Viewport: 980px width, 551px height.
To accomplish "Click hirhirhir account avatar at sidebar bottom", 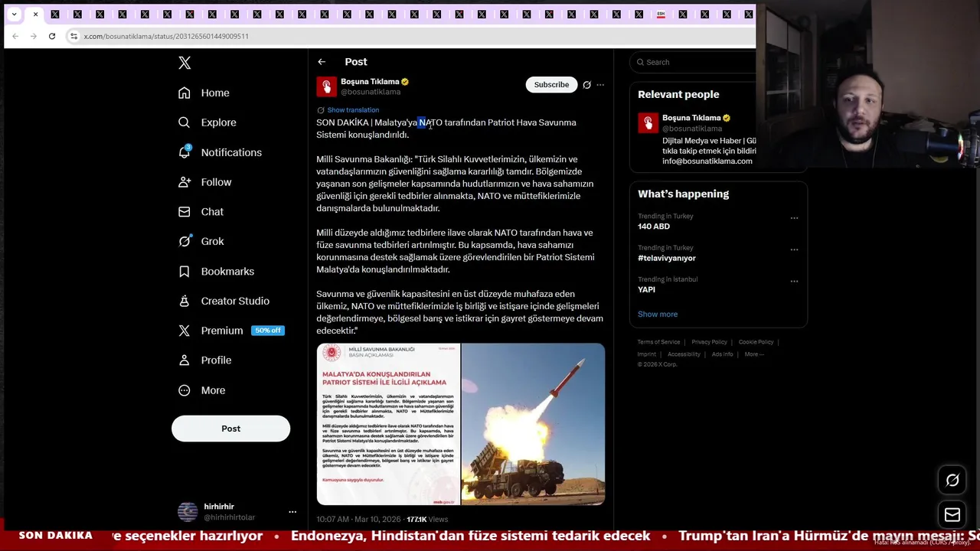I will [x=188, y=512].
